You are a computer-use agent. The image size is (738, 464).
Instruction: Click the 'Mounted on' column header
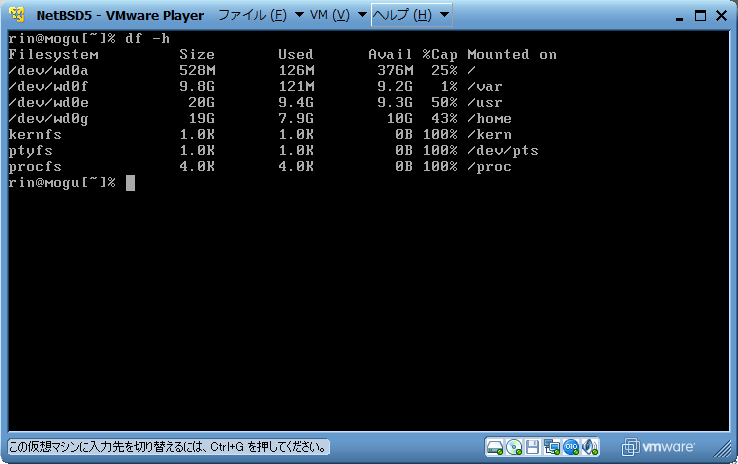[512, 55]
